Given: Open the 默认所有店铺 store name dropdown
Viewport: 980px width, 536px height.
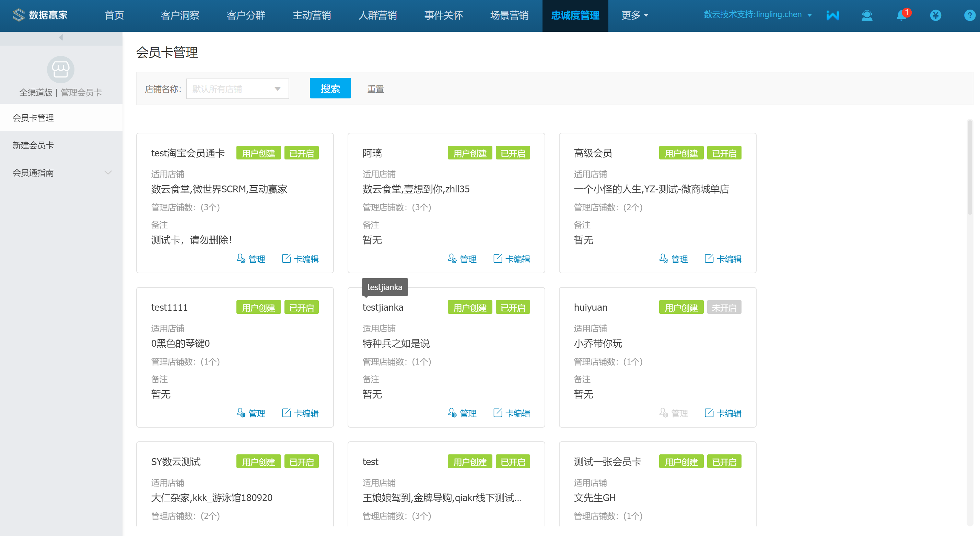Looking at the screenshot, I should 237,89.
